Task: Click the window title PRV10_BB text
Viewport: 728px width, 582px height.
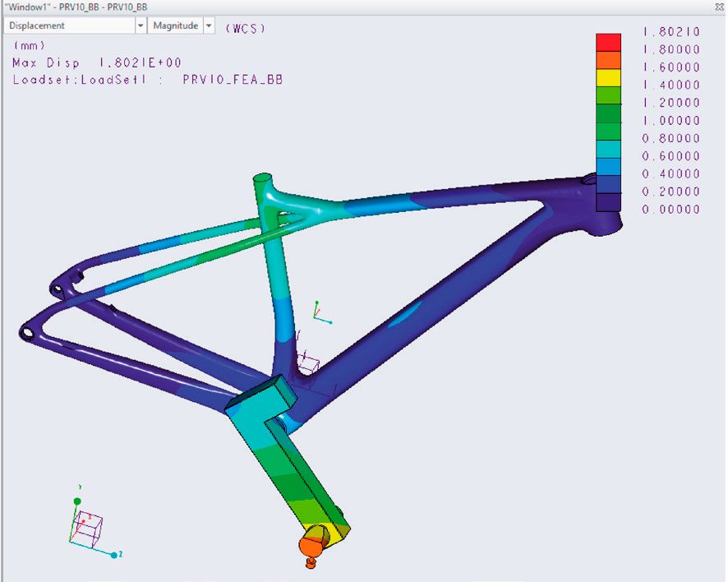Action: [x=76, y=7]
